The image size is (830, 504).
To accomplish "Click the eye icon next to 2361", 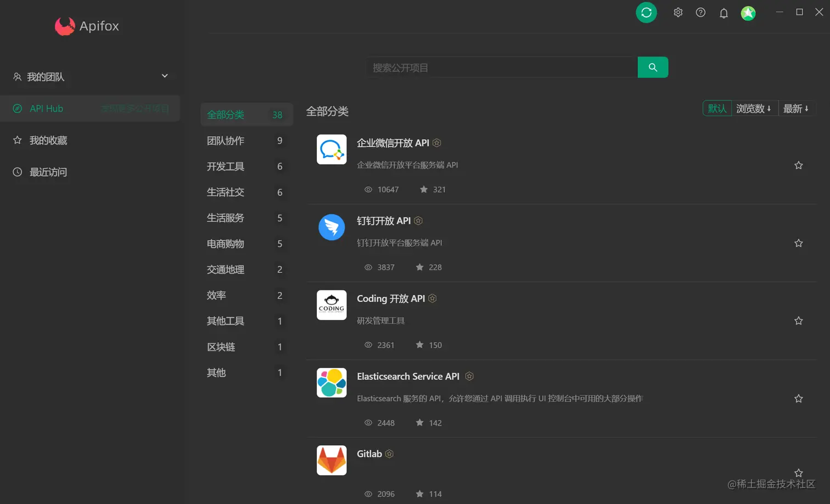I will click(368, 345).
